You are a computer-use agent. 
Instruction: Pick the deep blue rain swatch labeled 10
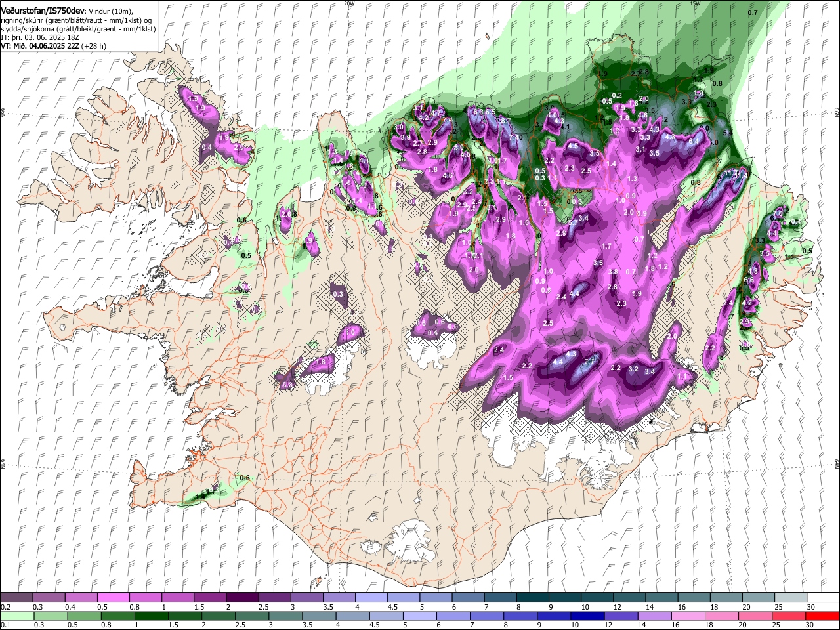[587, 616]
